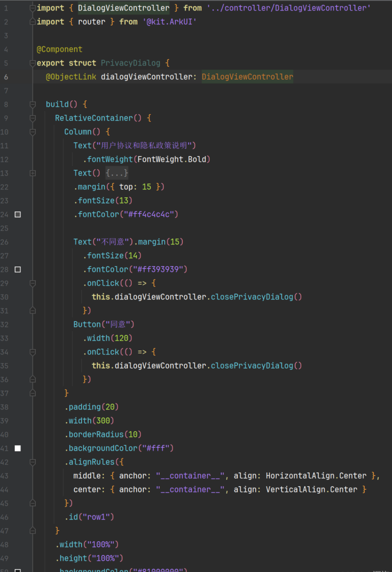Viewport: 392px width, 572px height.
Task: Collapse the alignRules block fold toggle
Action: pos(33,462)
